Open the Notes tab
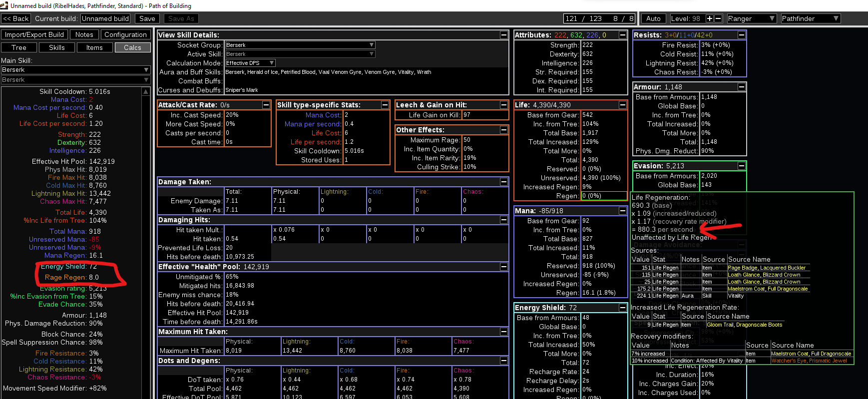Viewport: 868px width, 399px height. tap(84, 34)
